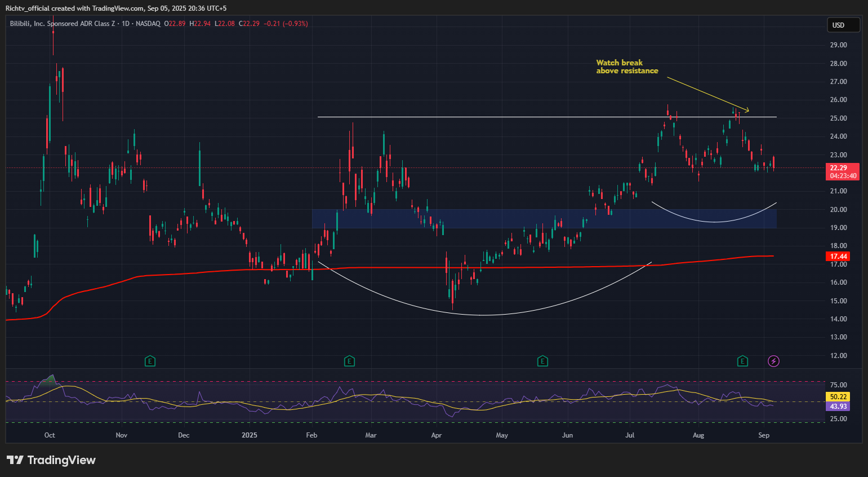Click the TradingView logo in the footer
Image resolution: width=868 pixels, height=477 pixels.
(51, 460)
